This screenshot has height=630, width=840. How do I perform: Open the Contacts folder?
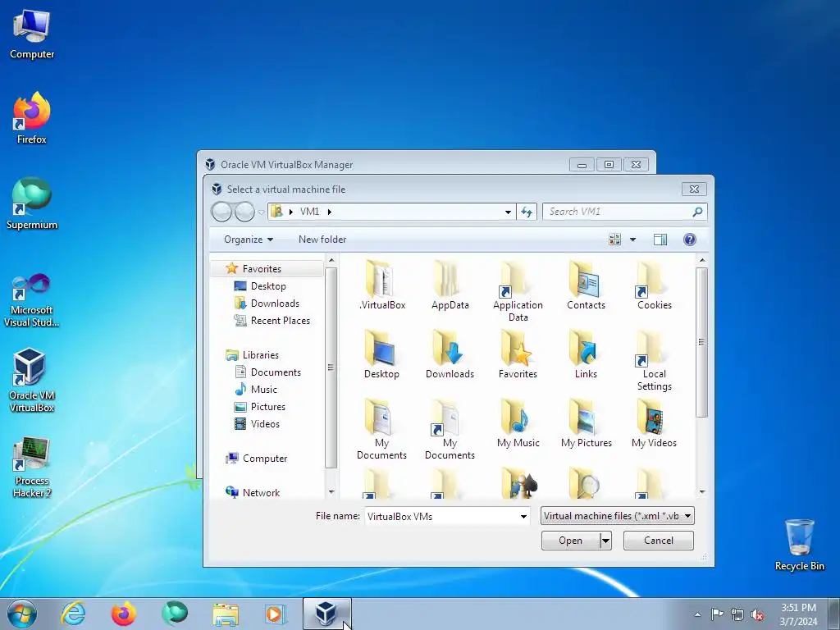click(x=586, y=285)
